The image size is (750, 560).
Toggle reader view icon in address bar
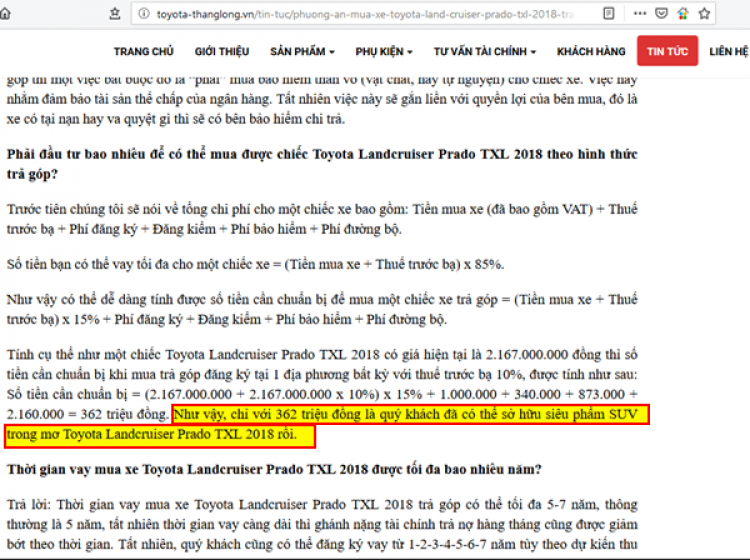pyautogui.click(x=608, y=14)
